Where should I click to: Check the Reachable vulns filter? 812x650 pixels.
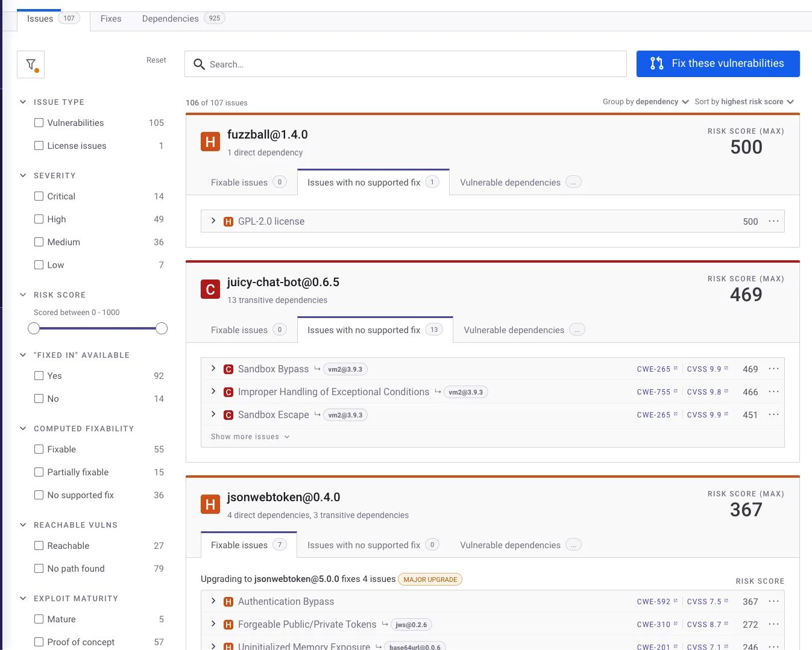[x=39, y=545]
